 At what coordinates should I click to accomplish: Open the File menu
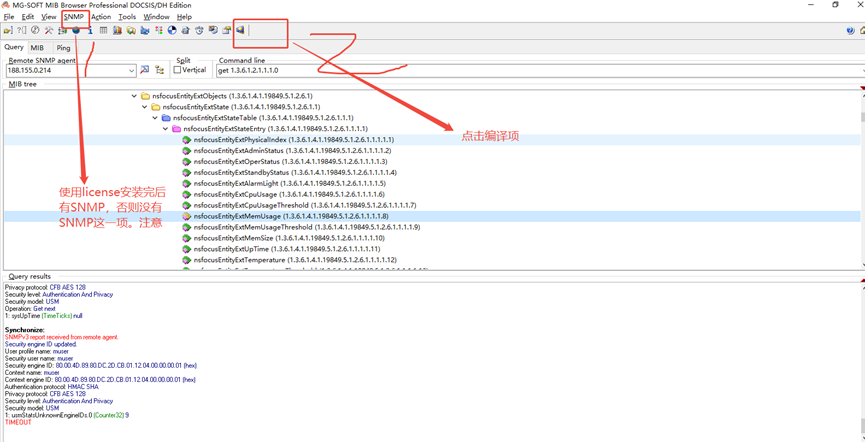[x=8, y=17]
